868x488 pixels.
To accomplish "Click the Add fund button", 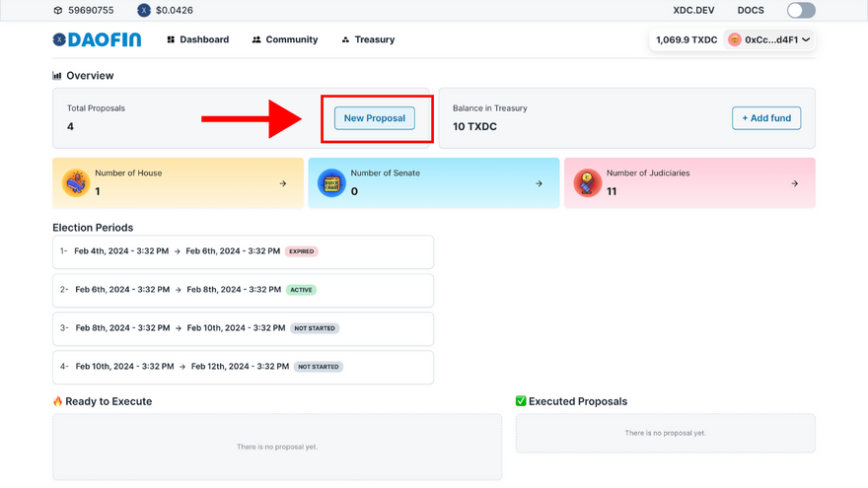I will pos(766,118).
